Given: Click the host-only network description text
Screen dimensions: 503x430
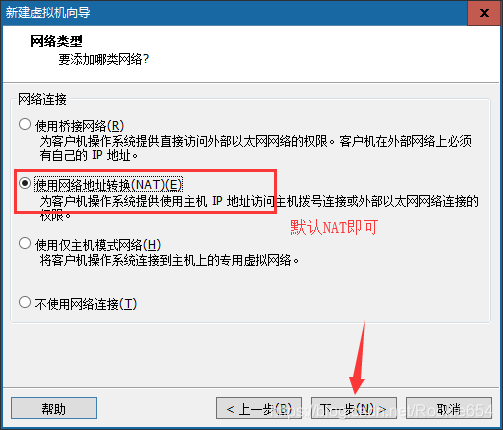Looking at the screenshot, I should 169,260.
